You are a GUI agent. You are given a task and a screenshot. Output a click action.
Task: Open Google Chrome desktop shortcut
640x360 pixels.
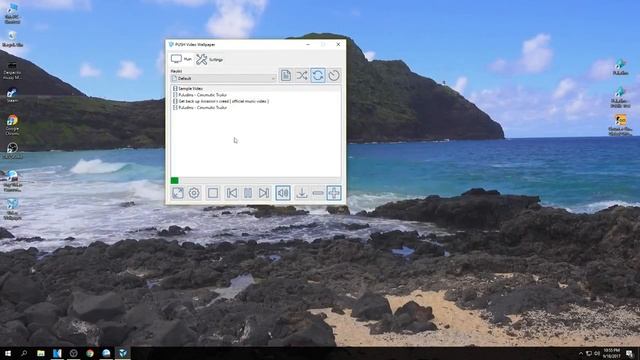click(x=12, y=124)
